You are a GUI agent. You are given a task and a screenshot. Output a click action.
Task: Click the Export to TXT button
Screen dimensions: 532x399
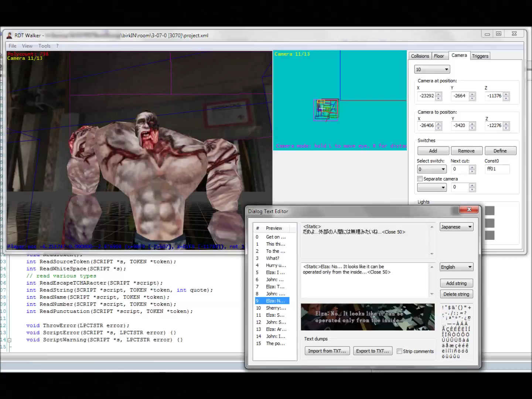coord(372,351)
